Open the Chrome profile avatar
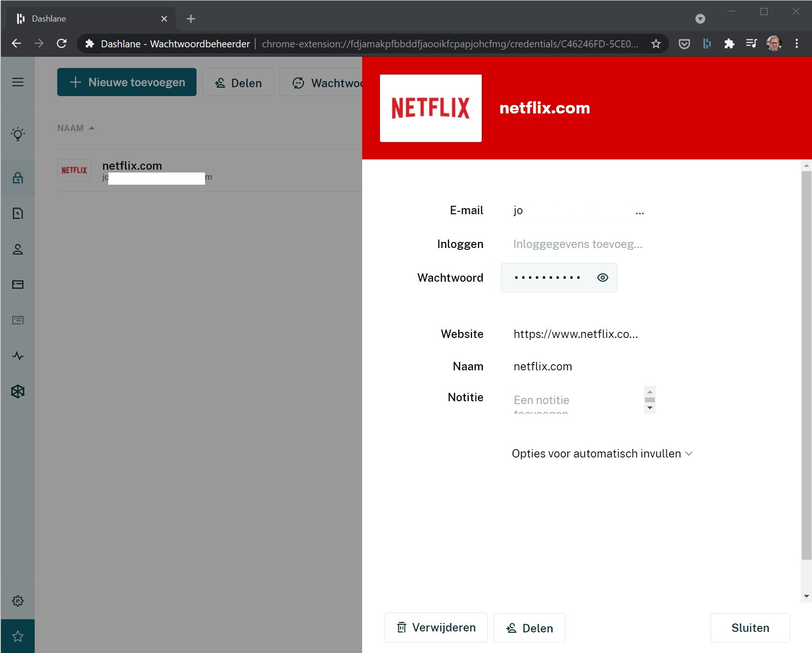This screenshot has width=812, height=653. click(774, 44)
